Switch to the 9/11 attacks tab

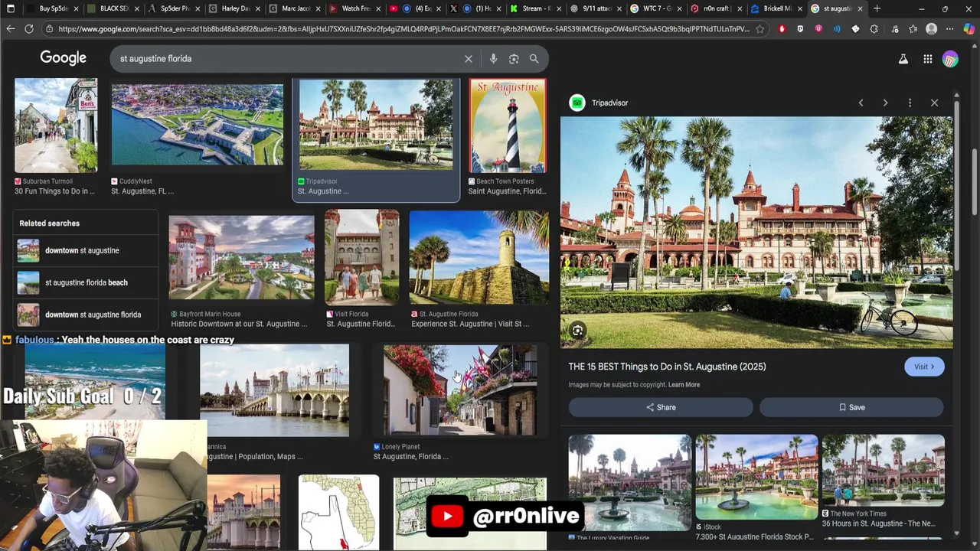(594, 8)
